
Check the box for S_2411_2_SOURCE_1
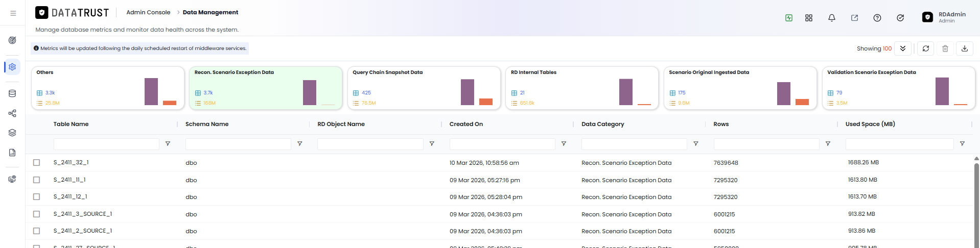[36, 231]
